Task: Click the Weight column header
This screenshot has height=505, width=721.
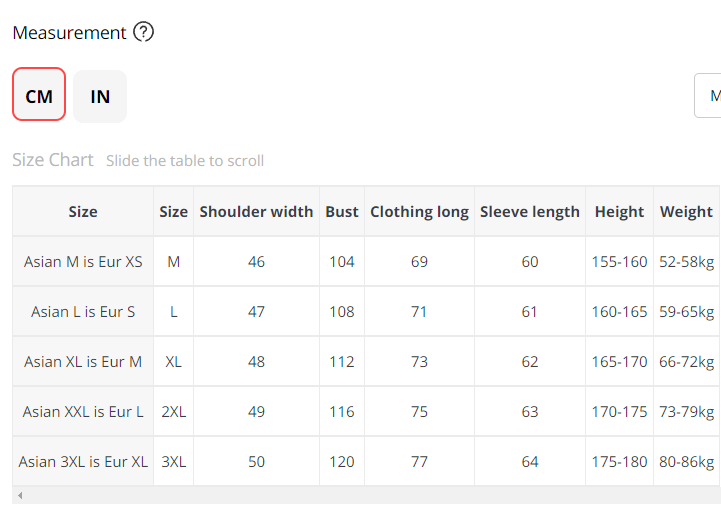Action: (x=686, y=211)
